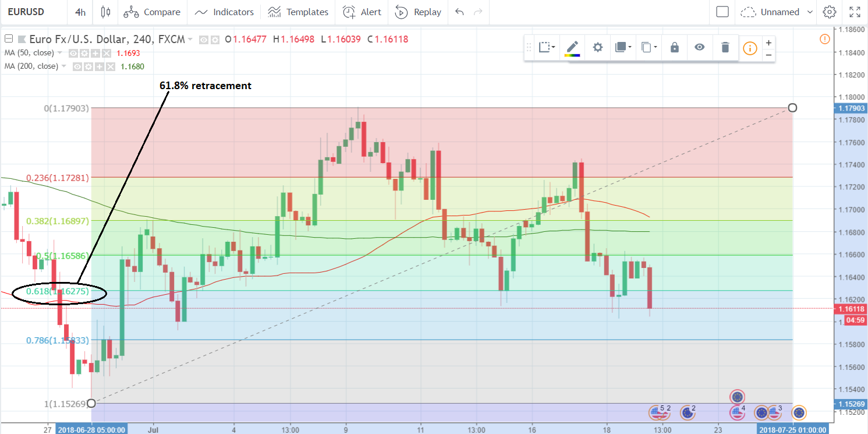Lock the selected Fibonacci drawing
The width and height of the screenshot is (868, 434).
pyautogui.click(x=674, y=48)
